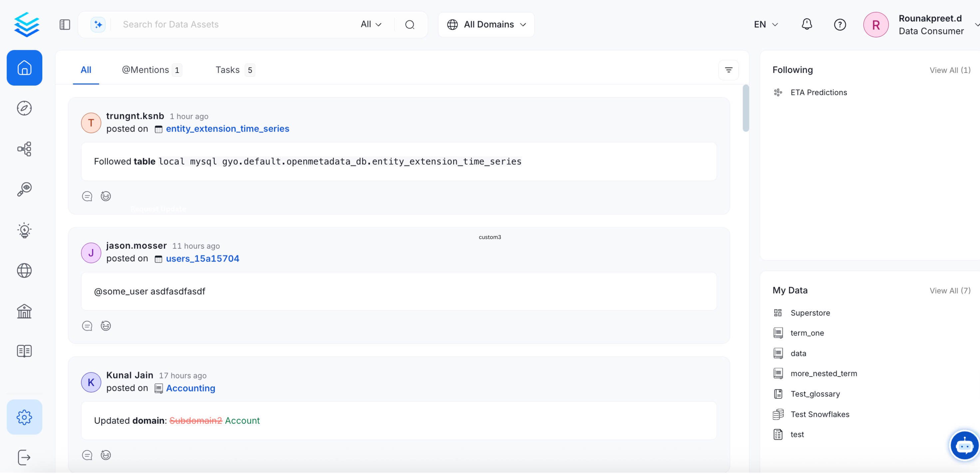Open View All under My Data
980x474 pixels.
pos(950,290)
